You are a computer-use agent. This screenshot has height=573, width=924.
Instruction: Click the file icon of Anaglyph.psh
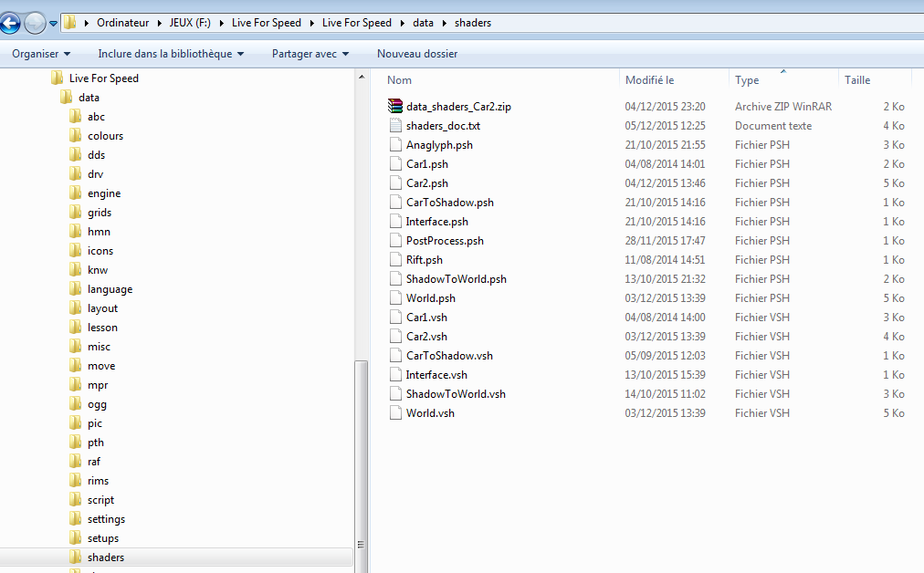pos(395,144)
